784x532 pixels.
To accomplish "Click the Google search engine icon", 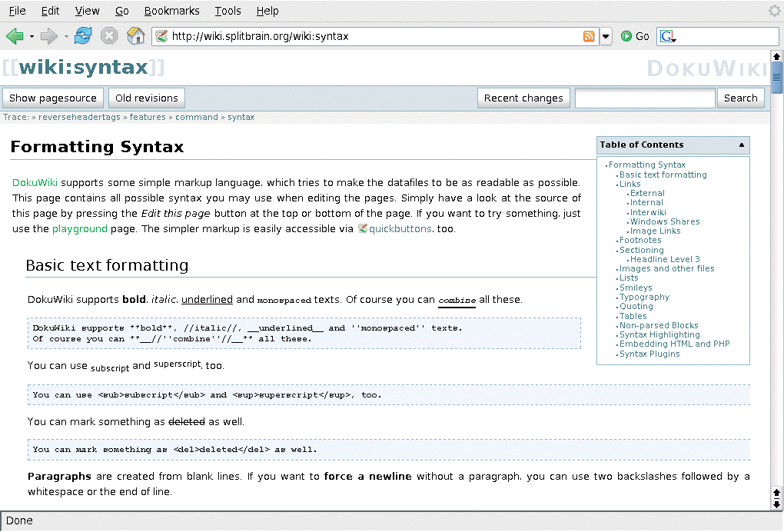I will [668, 36].
